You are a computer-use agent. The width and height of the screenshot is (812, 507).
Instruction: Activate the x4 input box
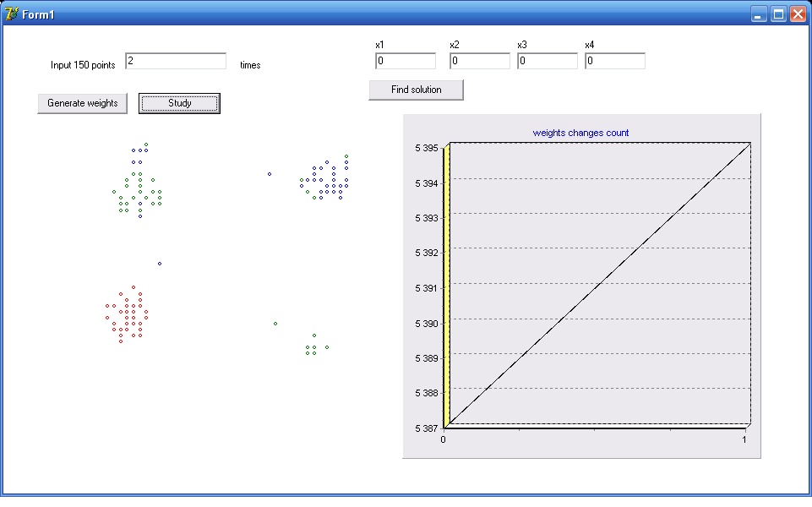pyautogui.click(x=615, y=61)
